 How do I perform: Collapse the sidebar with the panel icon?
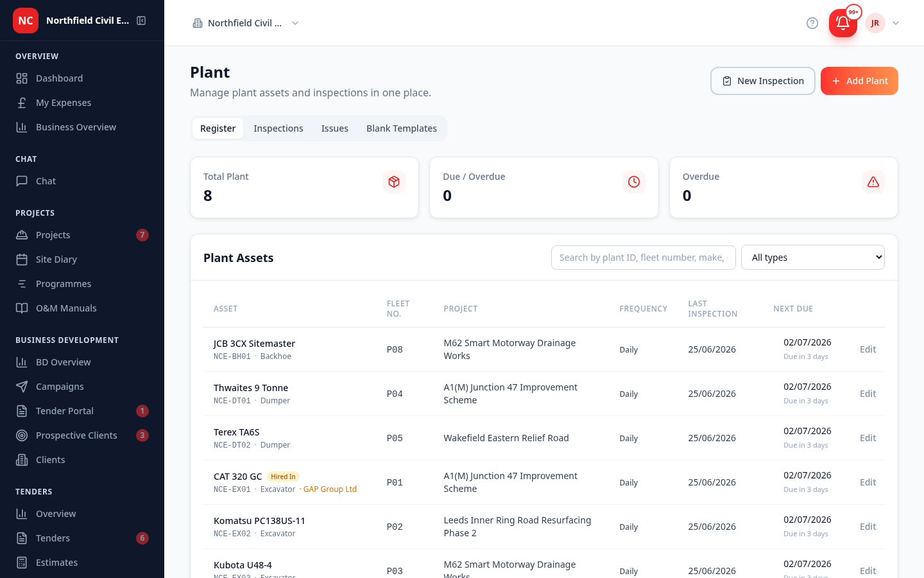pos(141,21)
